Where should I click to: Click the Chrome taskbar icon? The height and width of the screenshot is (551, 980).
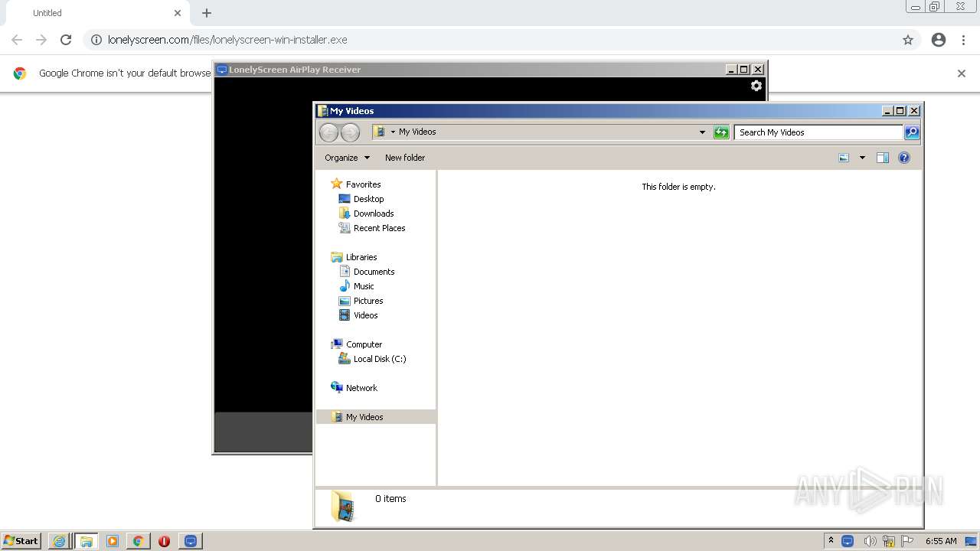coord(139,541)
